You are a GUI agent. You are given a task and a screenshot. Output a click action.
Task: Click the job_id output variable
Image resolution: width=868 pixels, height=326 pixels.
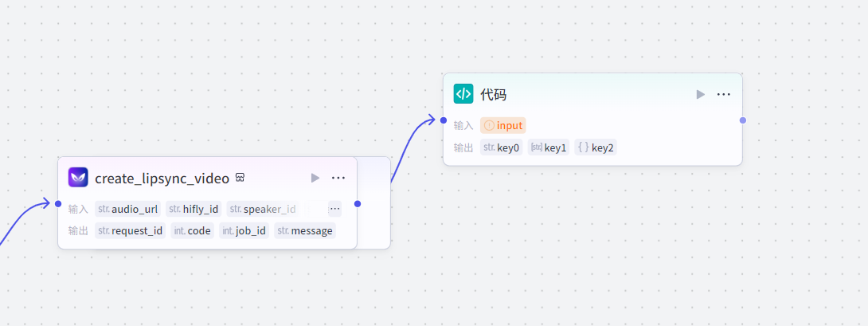(x=244, y=230)
